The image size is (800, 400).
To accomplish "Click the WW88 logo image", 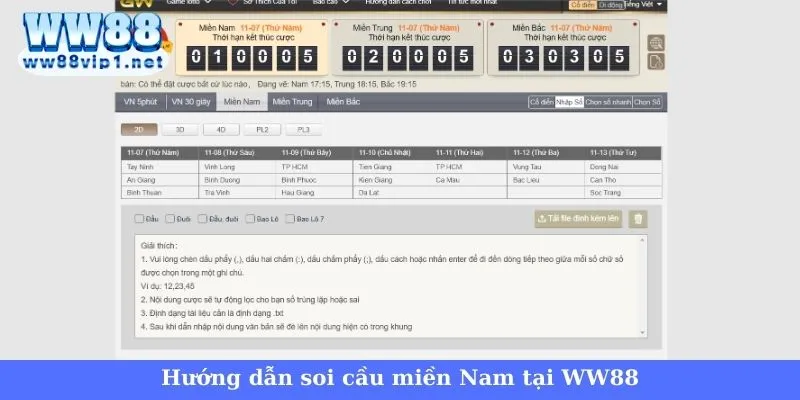I will [x=94, y=42].
